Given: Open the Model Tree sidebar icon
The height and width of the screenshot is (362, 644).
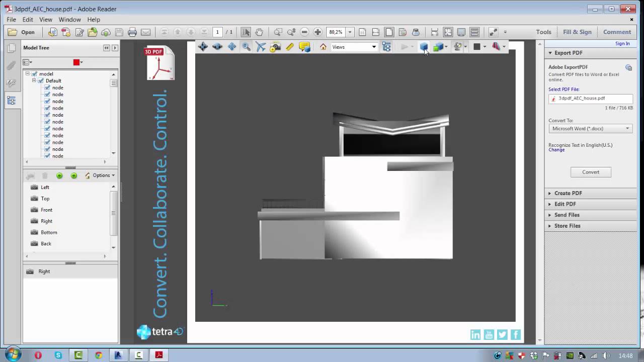Looking at the screenshot, I should [x=11, y=100].
